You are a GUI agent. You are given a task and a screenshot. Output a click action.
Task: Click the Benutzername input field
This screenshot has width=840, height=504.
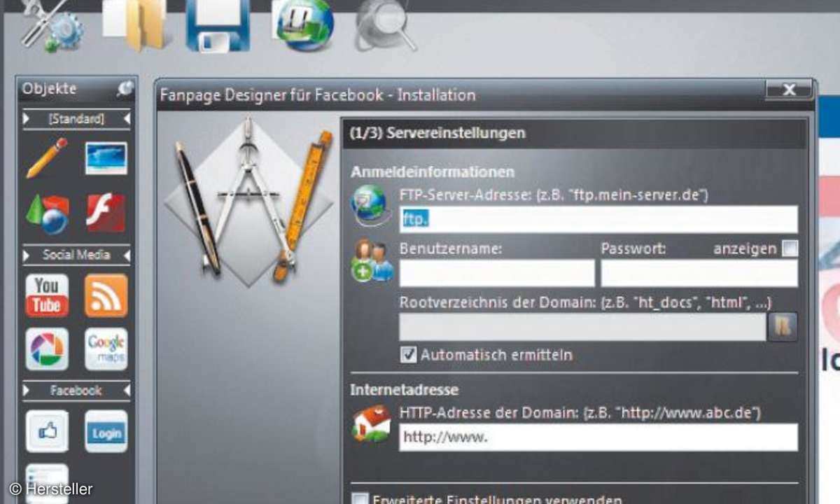tap(497, 273)
